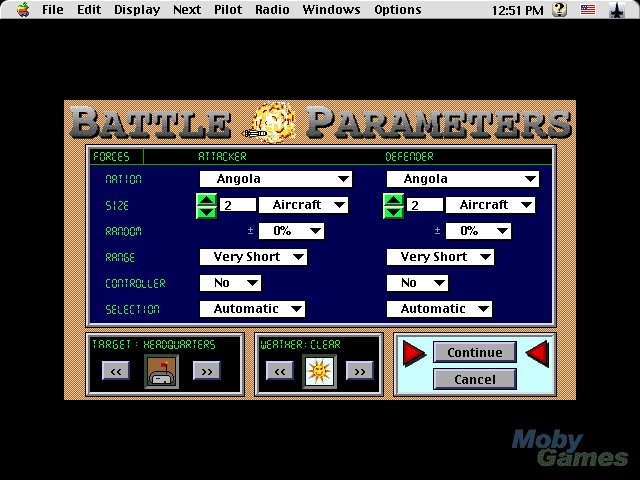
Task: Open the Display menu
Action: [x=137, y=9]
